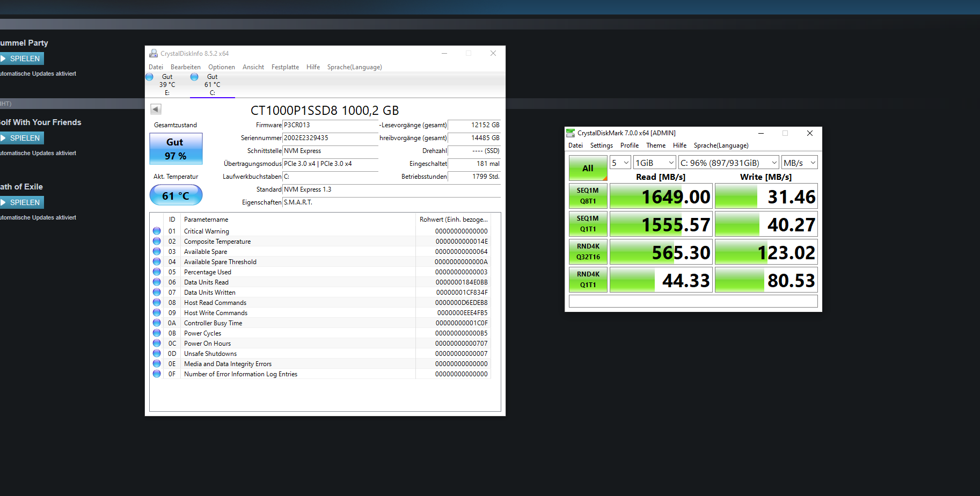Image resolution: width=980 pixels, height=496 pixels.
Task: Click status orb for Percentage Used row
Action: (157, 272)
